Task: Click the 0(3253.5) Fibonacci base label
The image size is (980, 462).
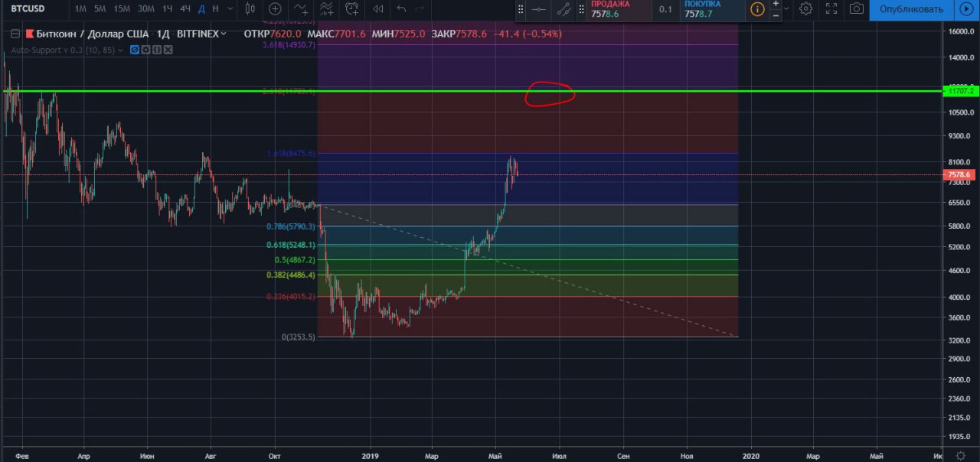Action: coord(299,337)
